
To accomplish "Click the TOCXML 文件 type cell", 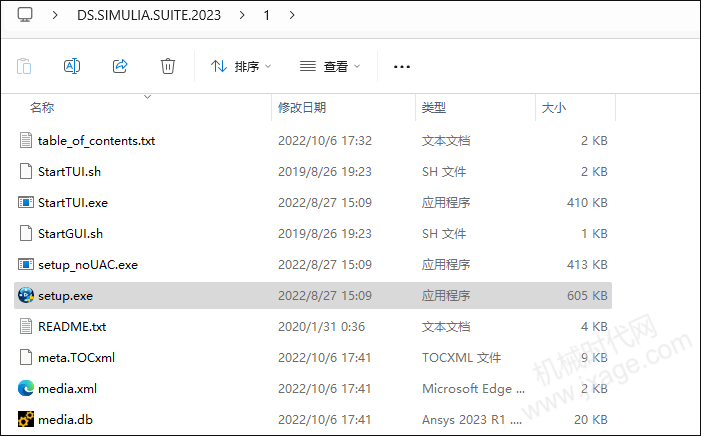I will click(461, 358).
